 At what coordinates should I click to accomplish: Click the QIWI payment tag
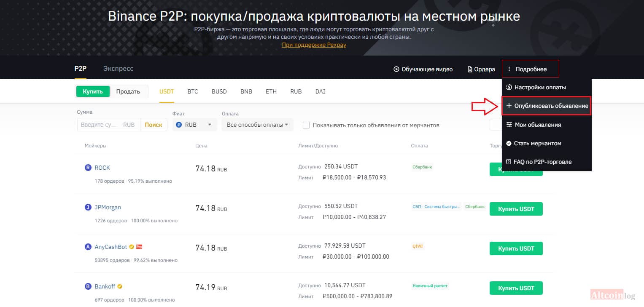pyautogui.click(x=418, y=246)
